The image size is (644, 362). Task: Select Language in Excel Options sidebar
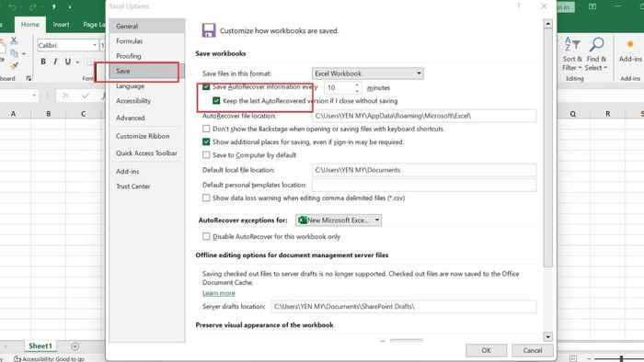(146, 86)
